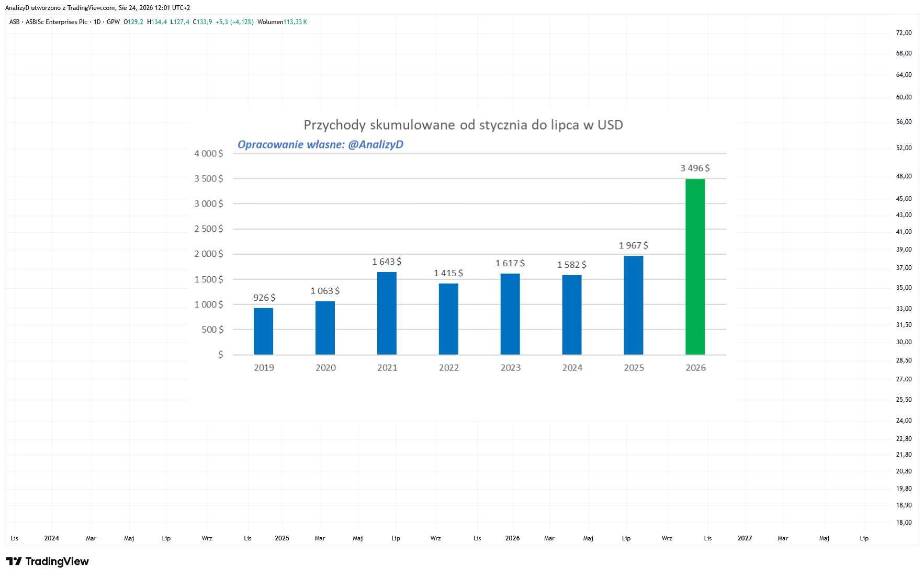The height and width of the screenshot is (577, 924).
Task: Click the 72,00 price axis label
Action: (x=904, y=33)
